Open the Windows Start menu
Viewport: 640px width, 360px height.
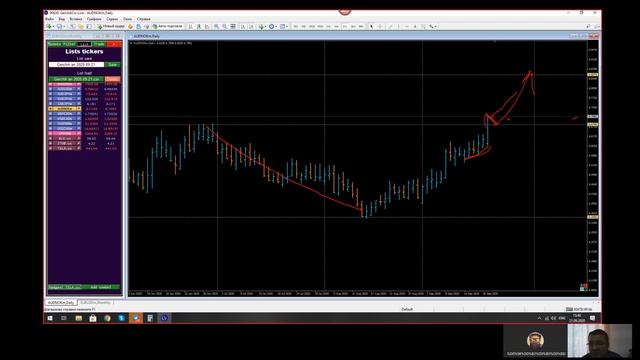point(50,318)
